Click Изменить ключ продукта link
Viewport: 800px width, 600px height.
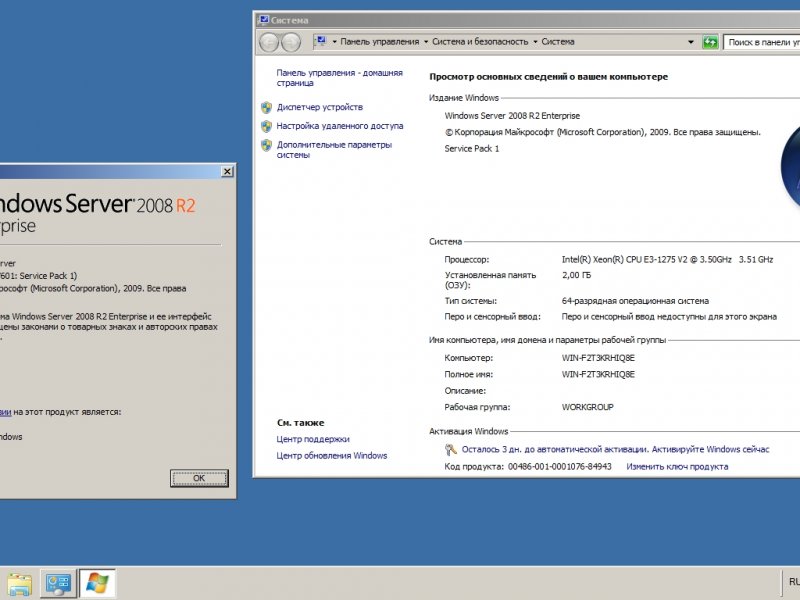point(677,466)
